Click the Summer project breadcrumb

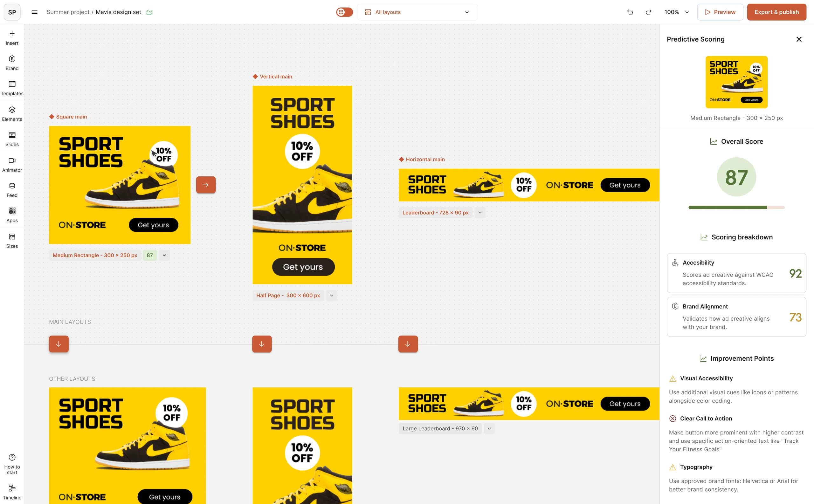pyautogui.click(x=68, y=12)
